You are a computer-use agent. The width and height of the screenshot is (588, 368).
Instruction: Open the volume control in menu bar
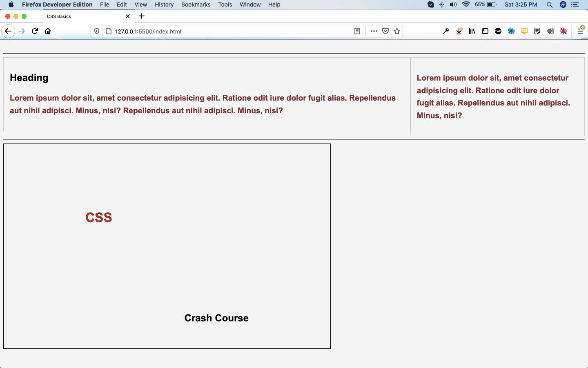click(x=453, y=4)
